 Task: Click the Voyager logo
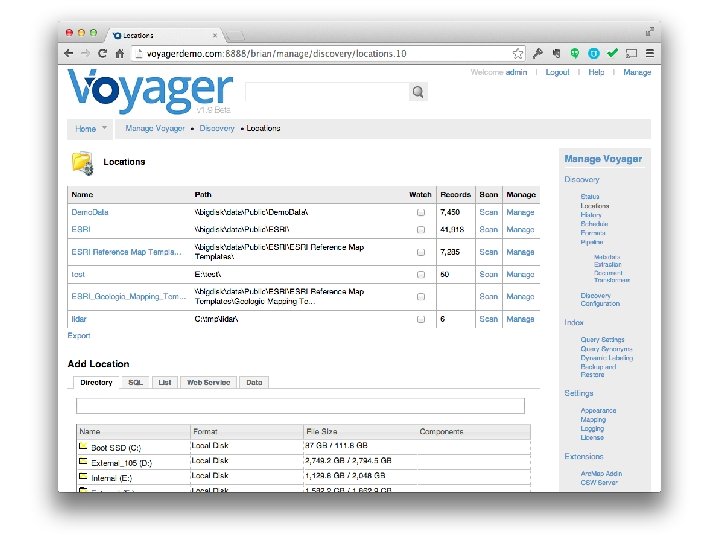(150, 91)
